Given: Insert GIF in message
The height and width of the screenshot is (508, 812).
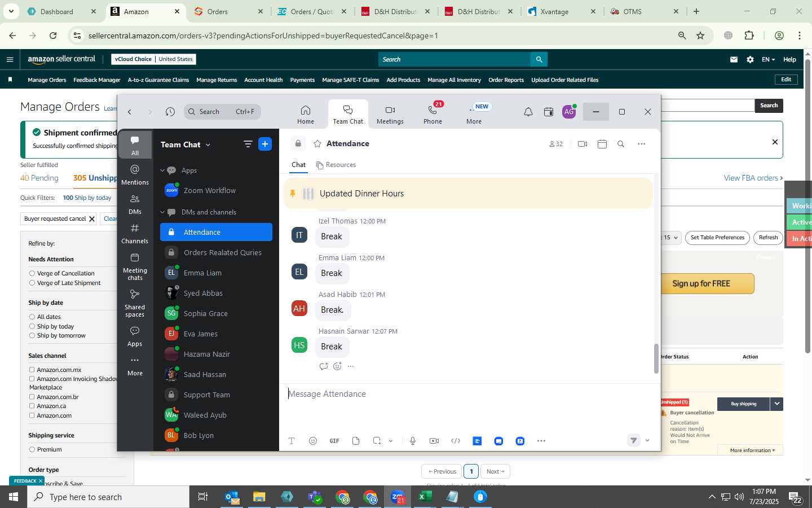Looking at the screenshot, I should tap(334, 441).
